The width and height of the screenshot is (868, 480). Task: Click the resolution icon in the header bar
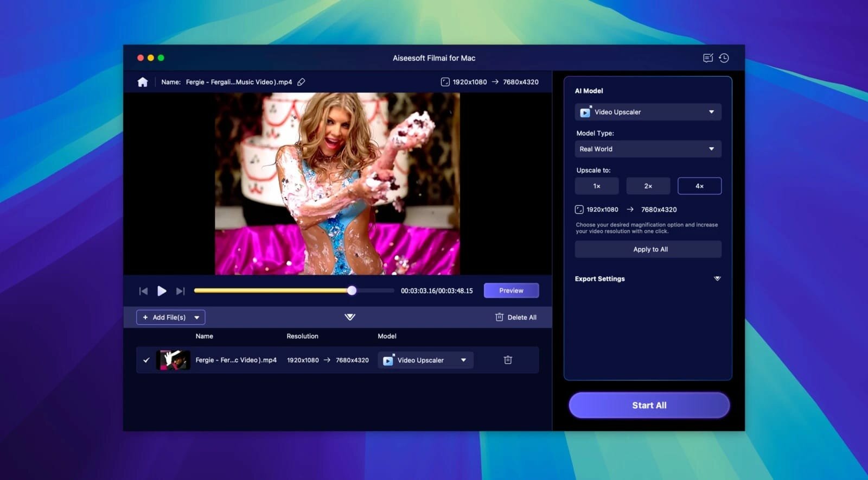pyautogui.click(x=445, y=82)
